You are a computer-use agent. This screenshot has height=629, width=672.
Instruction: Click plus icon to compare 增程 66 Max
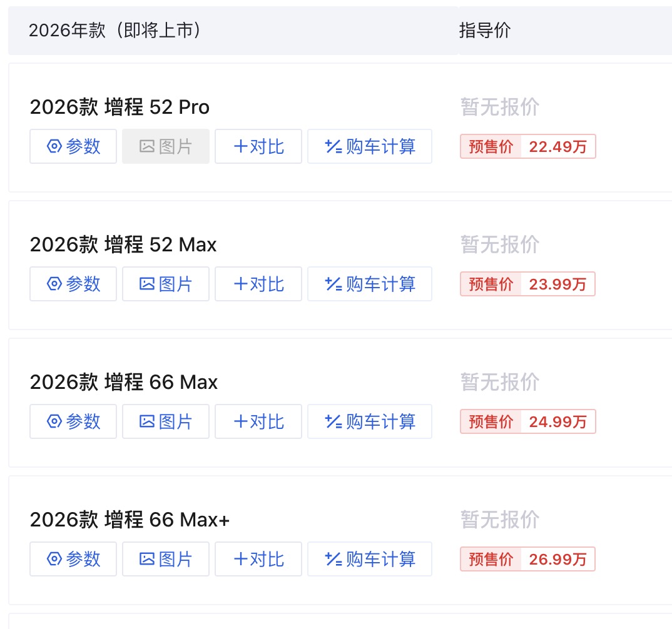pos(241,421)
